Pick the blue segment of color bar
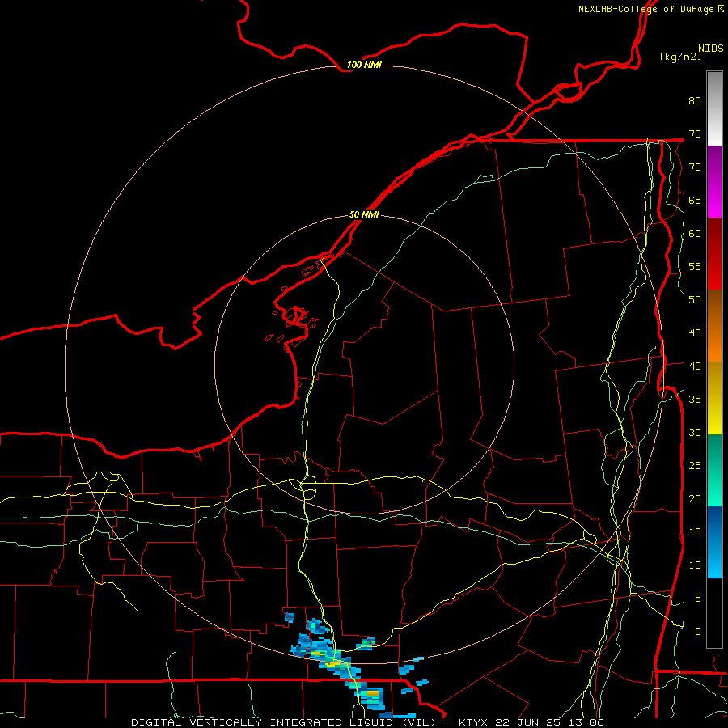 click(x=714, y=542)
